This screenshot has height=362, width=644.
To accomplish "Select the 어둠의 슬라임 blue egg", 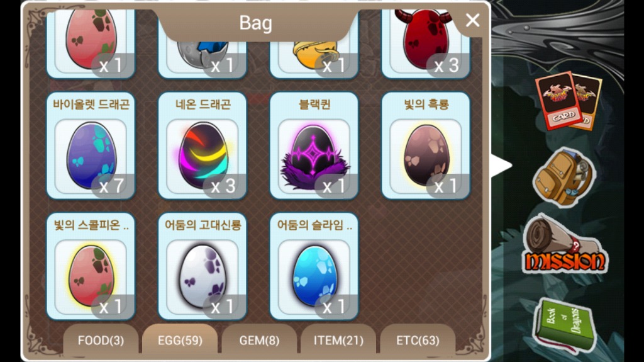I will [x=314, y=266].
